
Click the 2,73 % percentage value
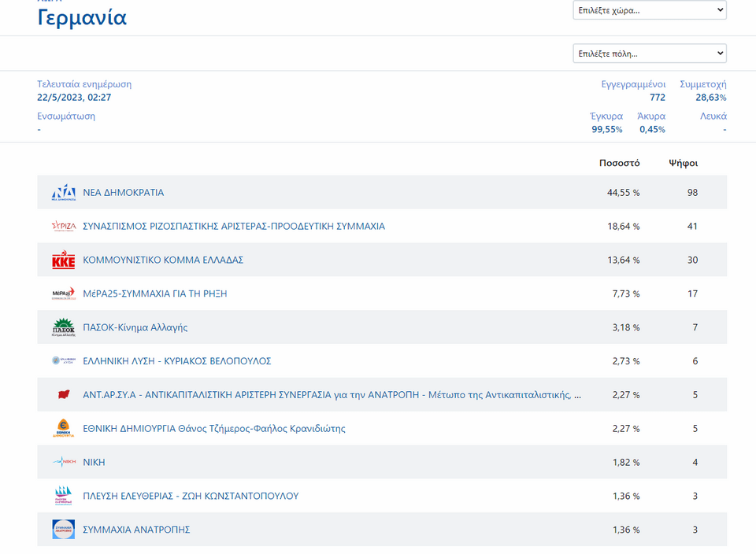626,361
